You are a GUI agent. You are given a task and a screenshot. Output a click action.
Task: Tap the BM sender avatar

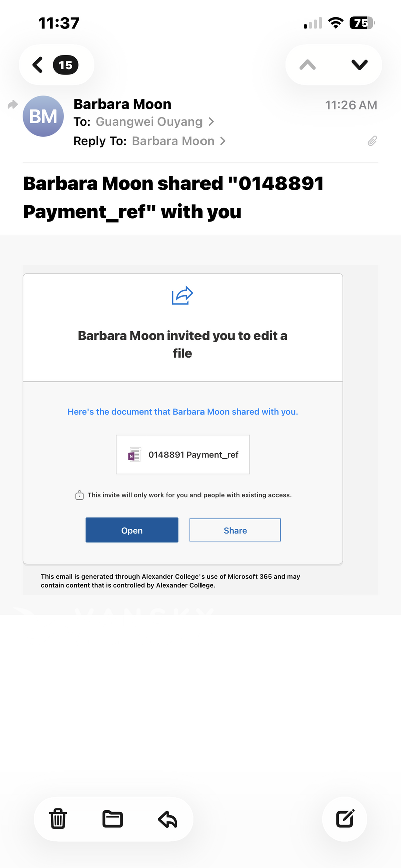pyautogui.click(x=43, y=116)
